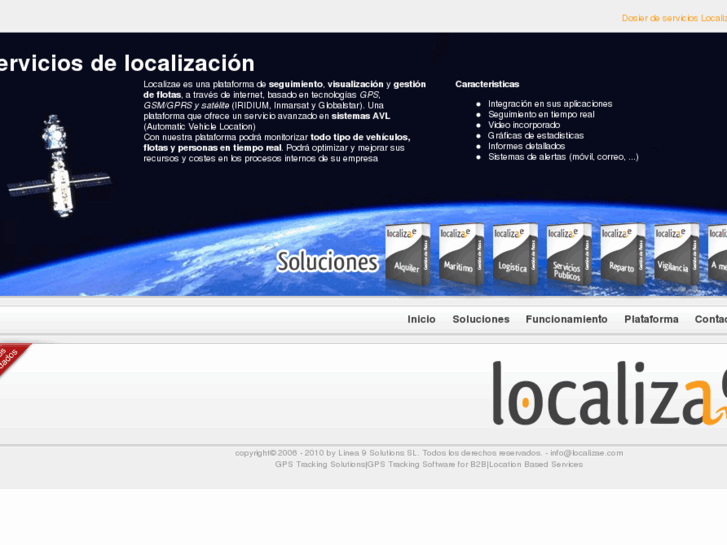Click Location Based Services footer link
Image resolution: width=727 pixels, height=545 pixels.
536,464
